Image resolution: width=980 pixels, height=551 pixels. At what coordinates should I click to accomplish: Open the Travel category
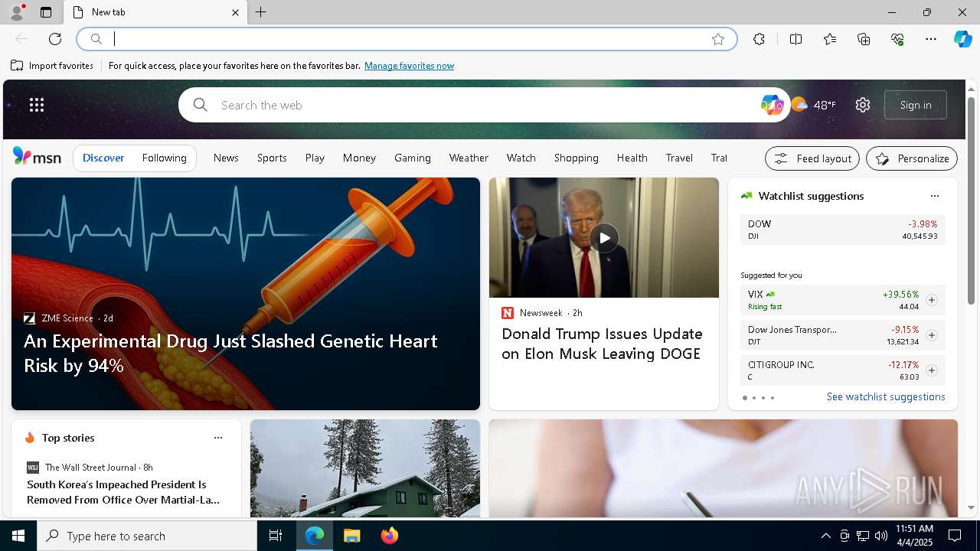point(679,158)
